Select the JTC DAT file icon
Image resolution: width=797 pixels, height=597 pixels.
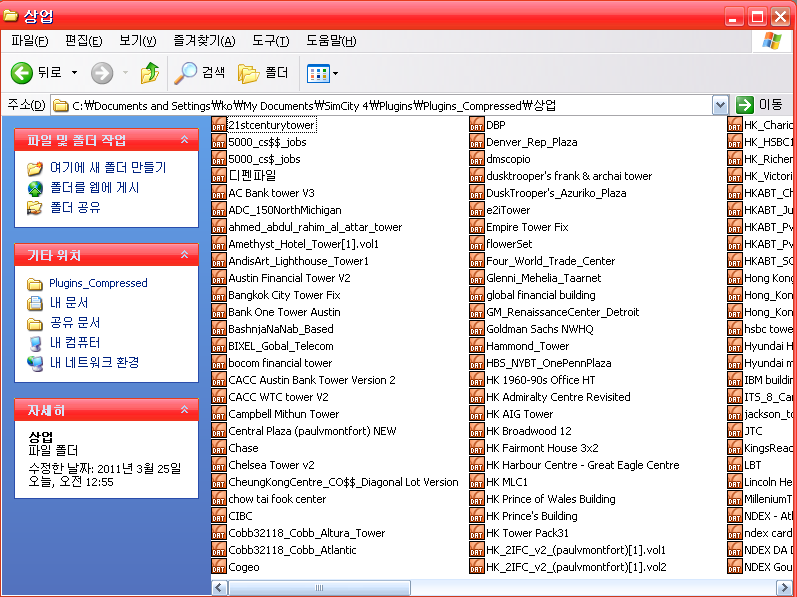[x=735, y=431]
